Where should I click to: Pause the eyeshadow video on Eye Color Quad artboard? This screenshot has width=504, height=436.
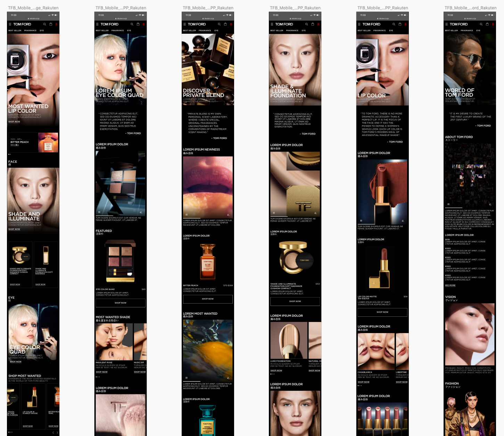pyautogui.click(x=99, y=212)
